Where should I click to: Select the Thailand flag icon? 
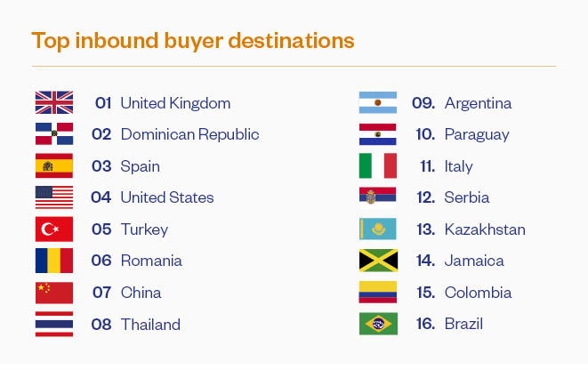(x=54, y=324)
